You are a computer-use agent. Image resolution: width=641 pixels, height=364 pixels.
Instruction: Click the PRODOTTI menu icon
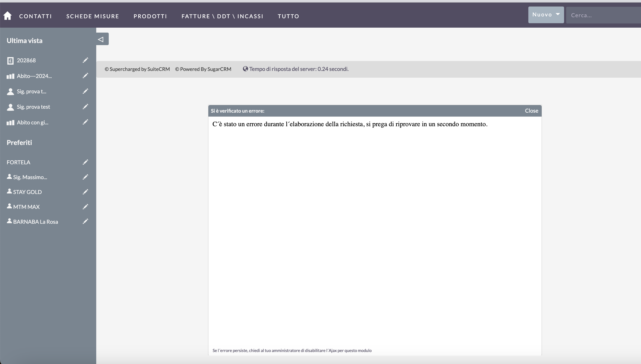pos(150,16)
